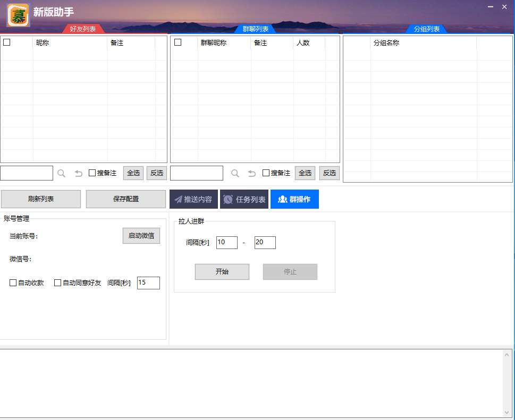Image resolution: width=515 pixels, height=420 pixels.
Task: Open the 推送内容 tab with paper plane icon
Action: coord(193,200)
